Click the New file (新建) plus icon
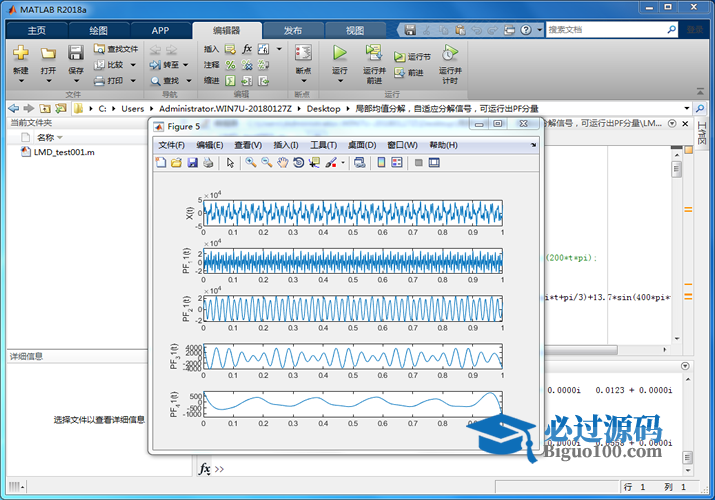The image size is (715, 500). [x=21, y=53]
